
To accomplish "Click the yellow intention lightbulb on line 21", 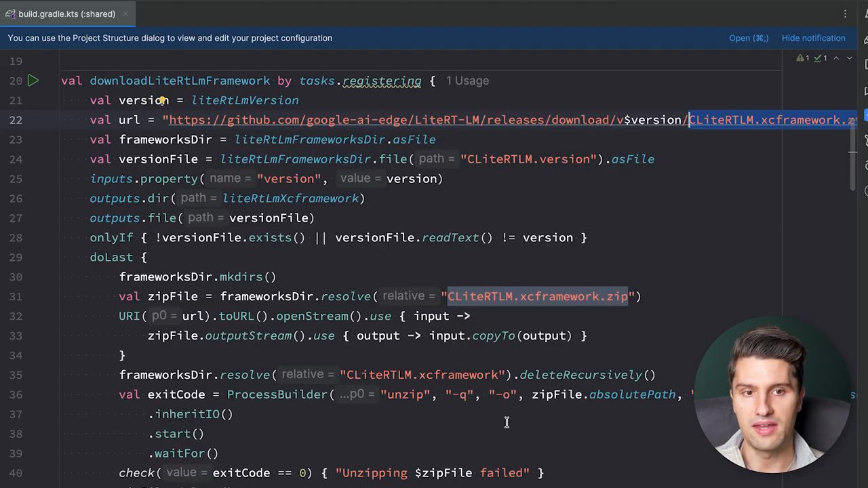I will [x=163, y=100].
